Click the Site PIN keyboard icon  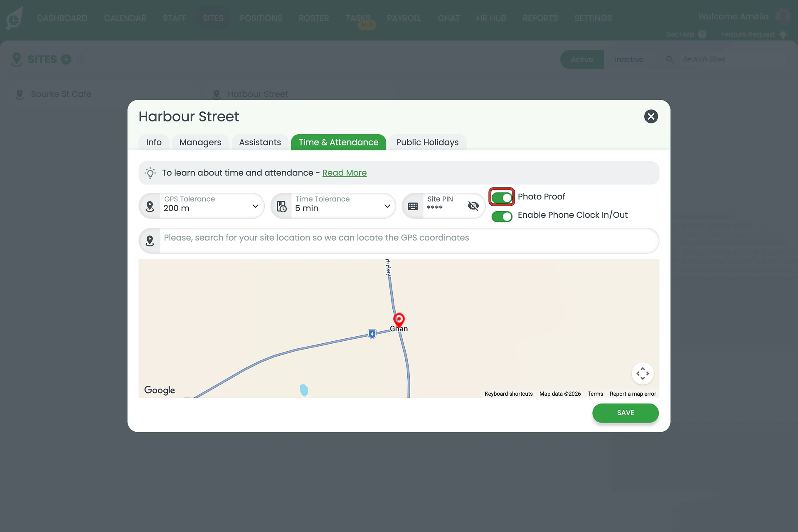click(x=413, y=206)
